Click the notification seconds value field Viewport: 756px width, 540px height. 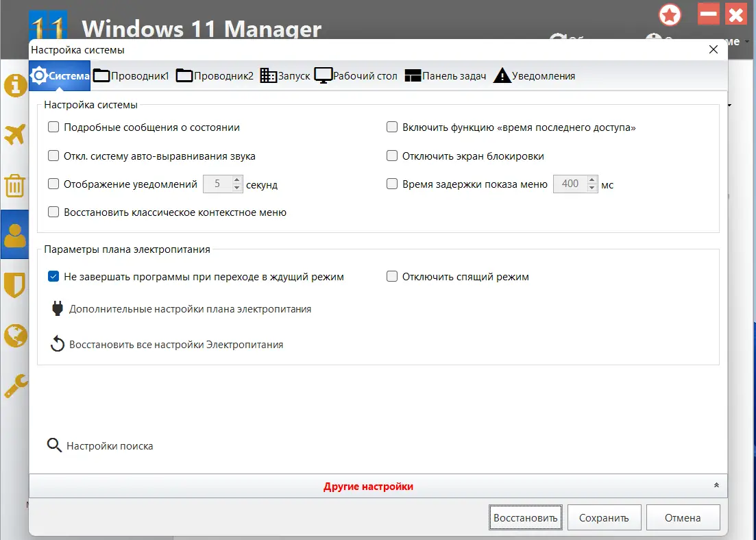217,184
